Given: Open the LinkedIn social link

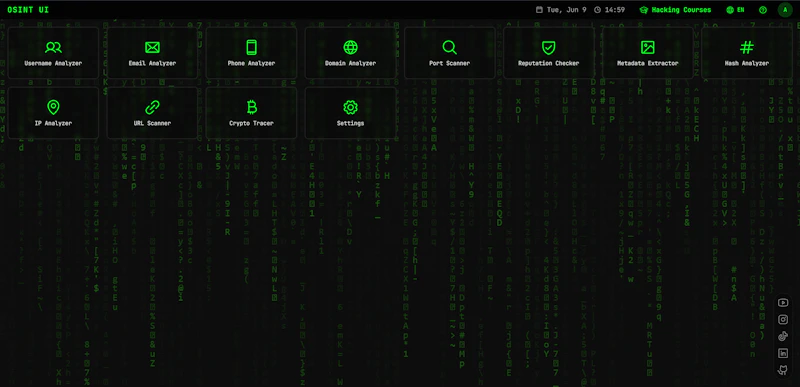Looking at the screenshot, I should (x=783, y=353).
